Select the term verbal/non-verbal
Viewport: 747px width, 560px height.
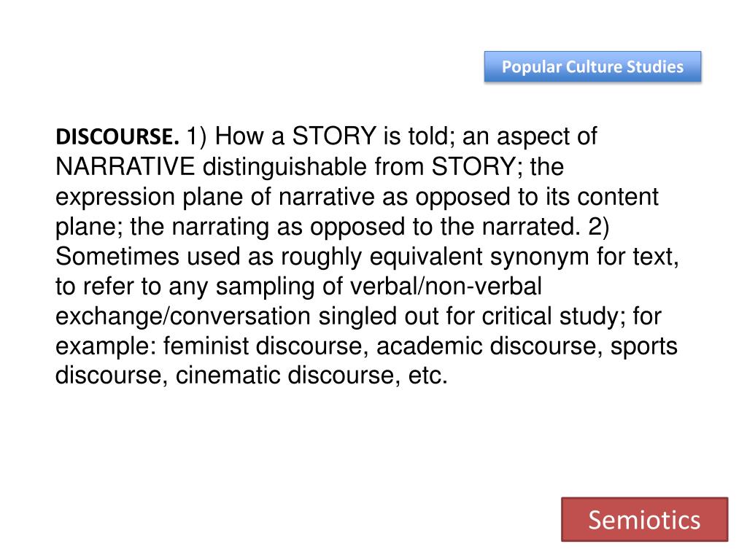pos(446,287)
